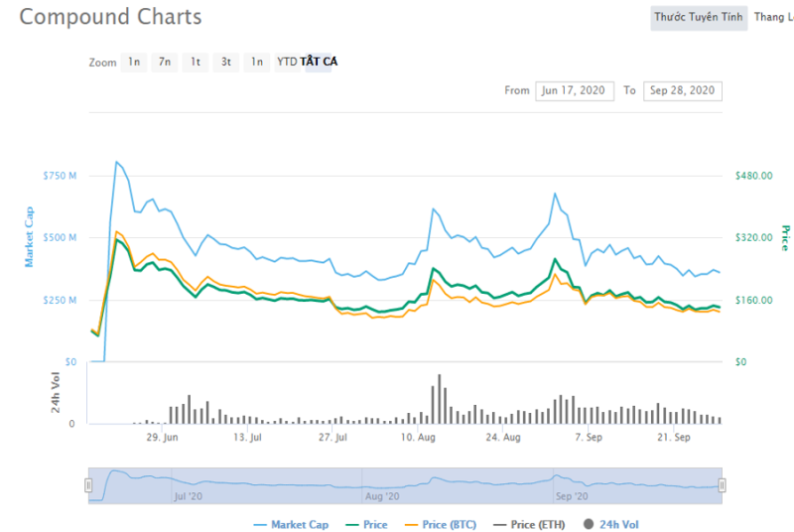Click Jul '20 in the navigator
The image size is (794, 532).
[189, 496]
